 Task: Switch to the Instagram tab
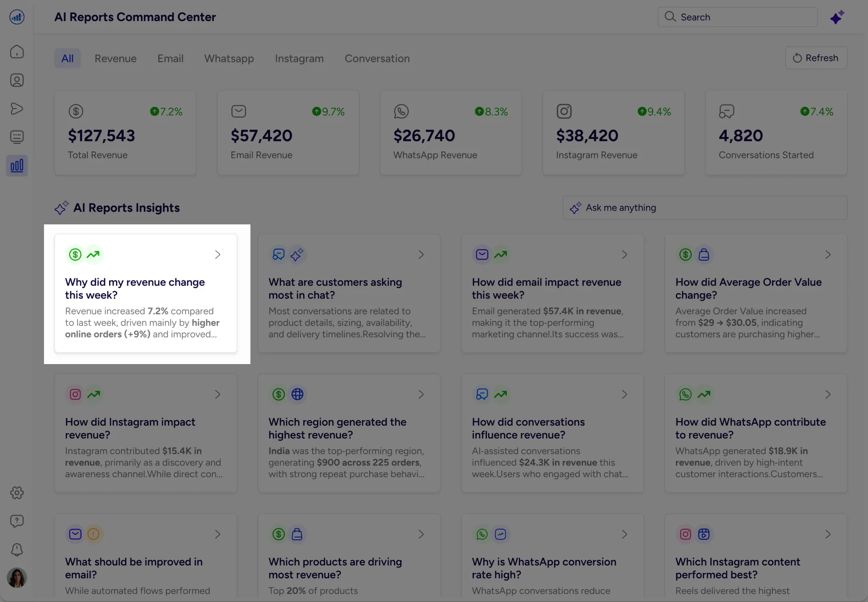click(299, 58)
